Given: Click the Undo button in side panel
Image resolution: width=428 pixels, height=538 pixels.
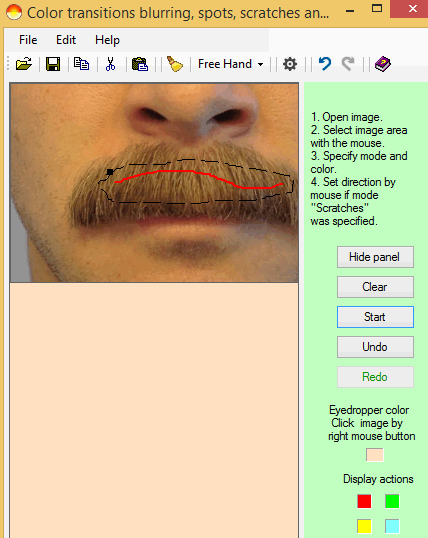Looking at the screenshot, I should [375, 347].
